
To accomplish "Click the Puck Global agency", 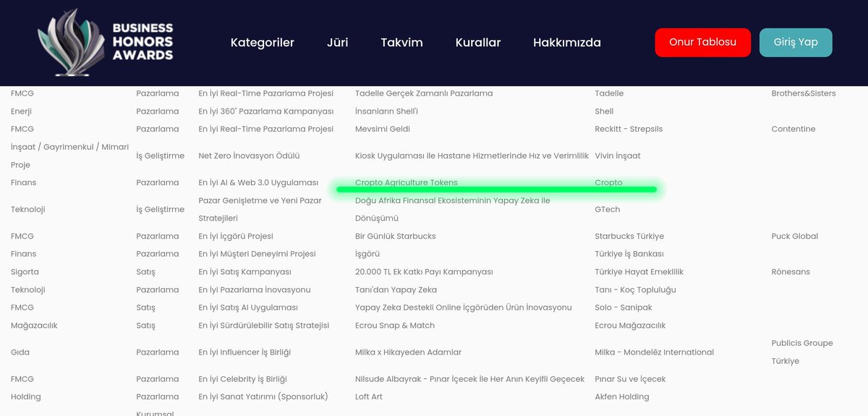I will click(795, 236).
